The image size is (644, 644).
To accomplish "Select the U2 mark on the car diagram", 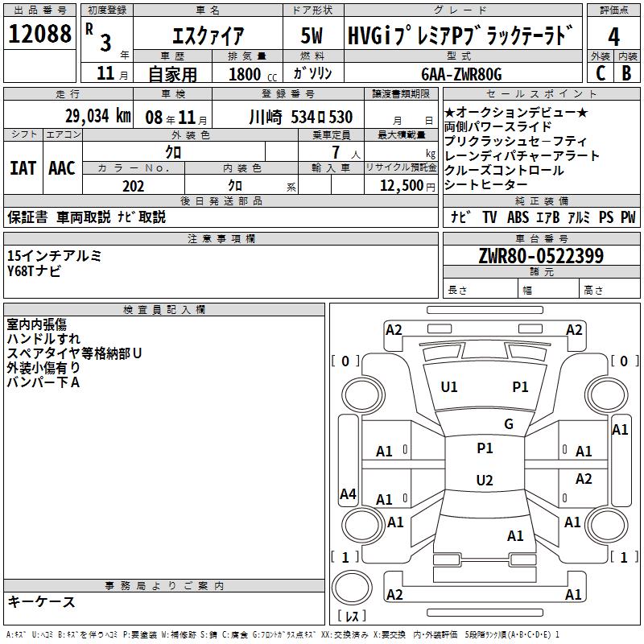I will click(x=484, y=481).
